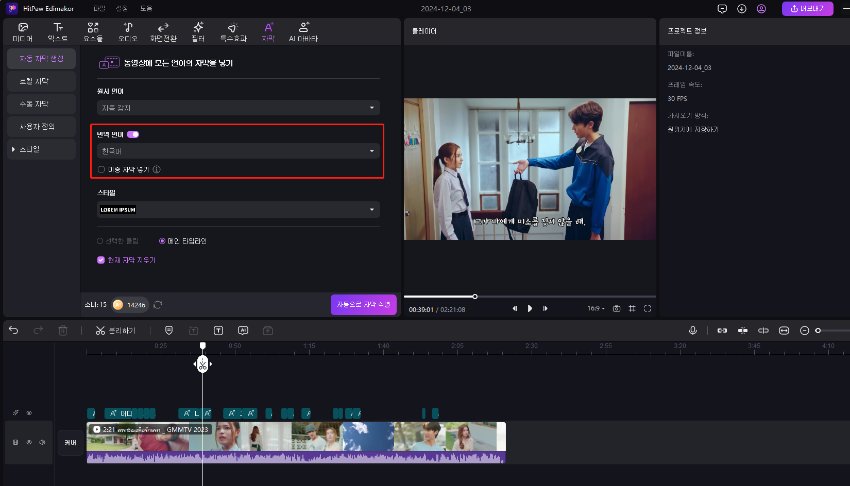Expand the subtitle style dropdown
The image size is (850, 486).
coord(238,209)
